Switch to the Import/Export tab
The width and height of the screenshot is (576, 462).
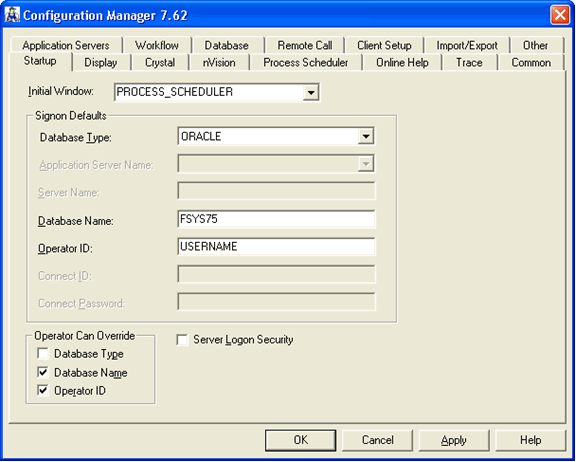467,45
